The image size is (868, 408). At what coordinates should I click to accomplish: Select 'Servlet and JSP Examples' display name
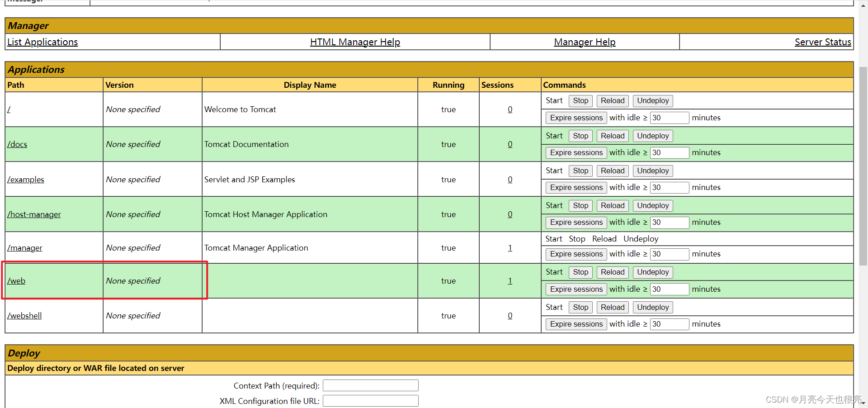pyautogui.click(x=250, y=180)
